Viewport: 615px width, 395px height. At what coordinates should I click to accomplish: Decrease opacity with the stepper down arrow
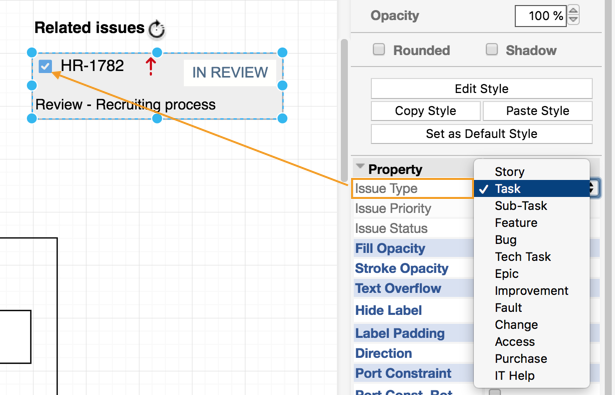[x=573, y=20]
